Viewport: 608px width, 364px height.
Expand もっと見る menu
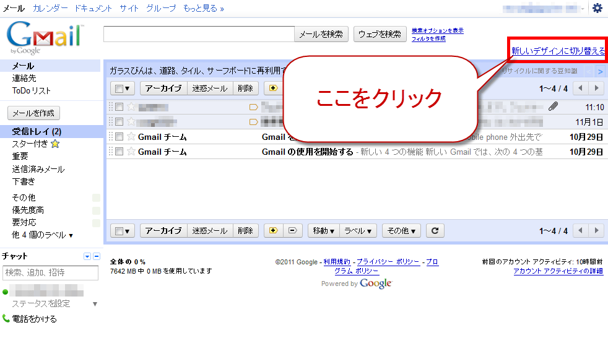(x=204, y=8)
